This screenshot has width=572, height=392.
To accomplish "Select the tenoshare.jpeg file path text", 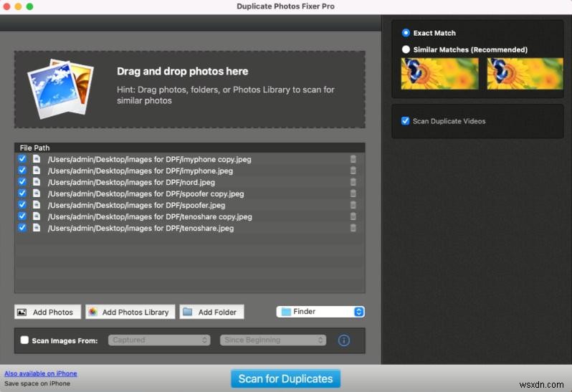I will (140, 228).
